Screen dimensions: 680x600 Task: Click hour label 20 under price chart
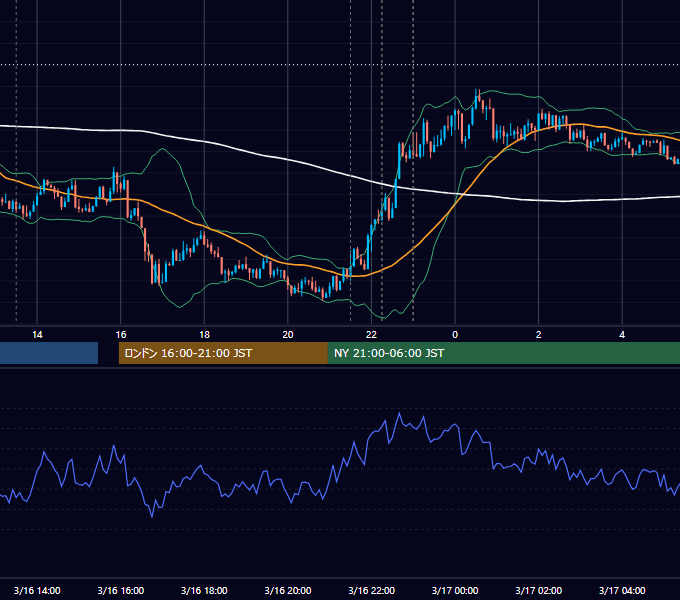pyautogui.click(x=288, y=335)
